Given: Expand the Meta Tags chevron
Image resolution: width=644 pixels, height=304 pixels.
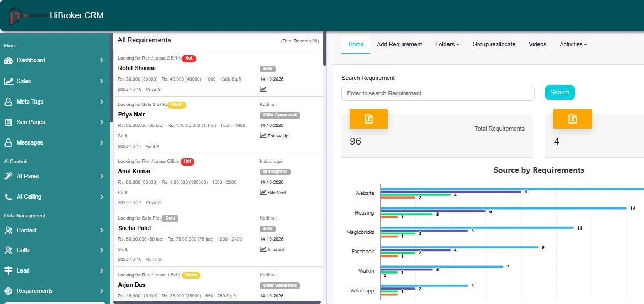Looking at the screenshot, I should (102, 102).
